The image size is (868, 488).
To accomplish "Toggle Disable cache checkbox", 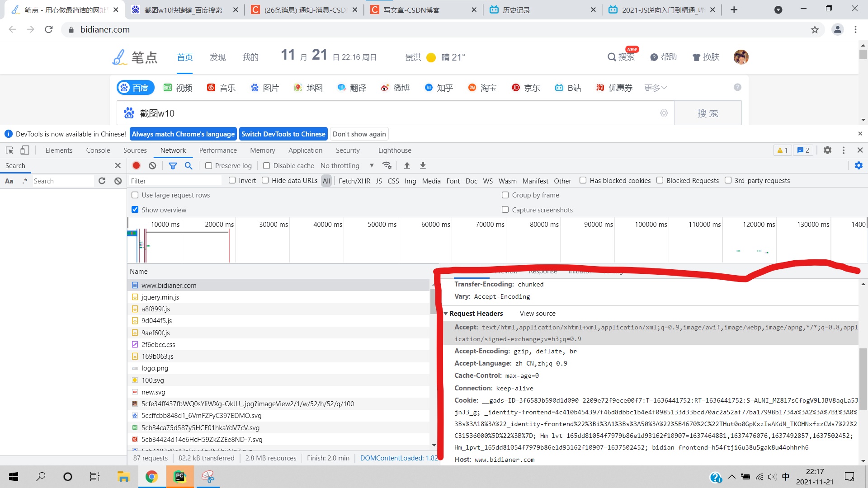I will click(x=265, y=166).
